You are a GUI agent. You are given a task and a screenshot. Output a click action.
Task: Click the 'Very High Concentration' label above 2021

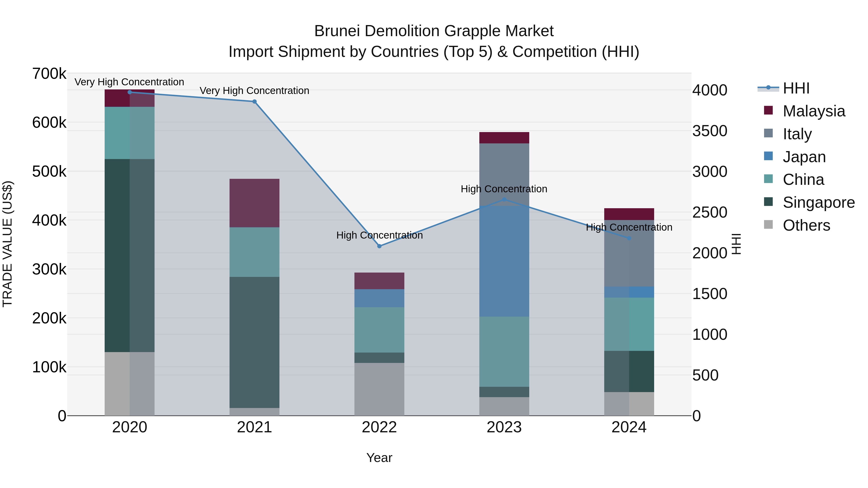coord(254,91)
